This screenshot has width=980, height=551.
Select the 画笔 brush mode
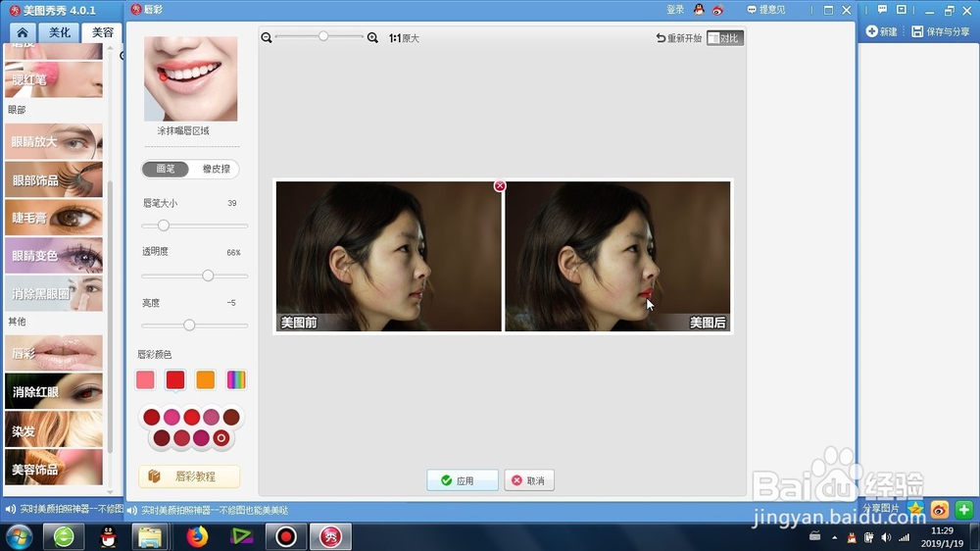[x=166, y=169]
